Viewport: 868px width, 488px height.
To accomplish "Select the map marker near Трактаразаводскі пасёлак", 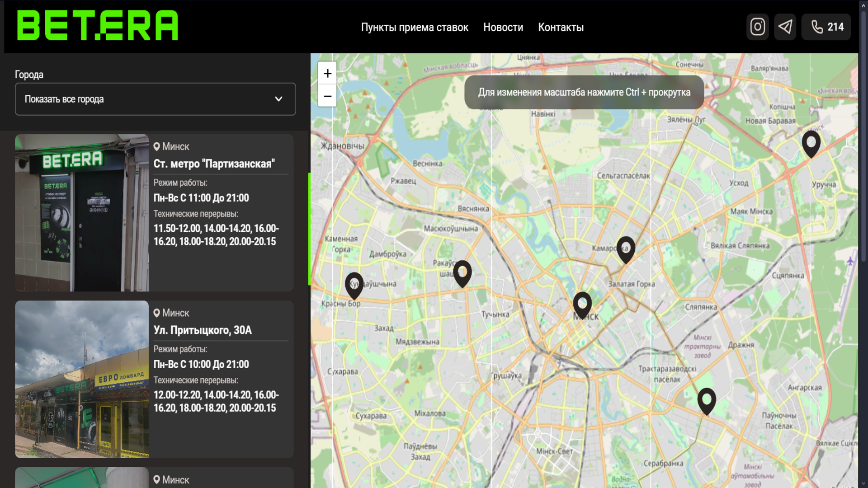I will point(707,402).
